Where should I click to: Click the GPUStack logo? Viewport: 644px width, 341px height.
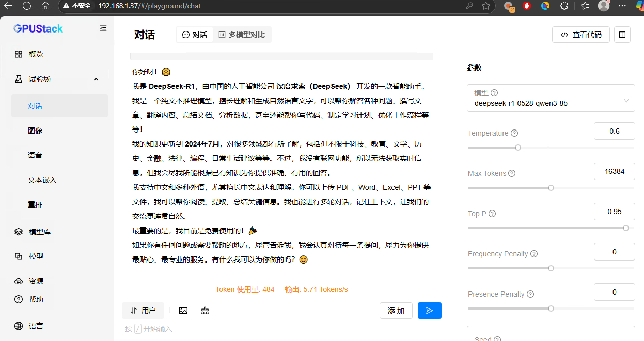point(38,29)
